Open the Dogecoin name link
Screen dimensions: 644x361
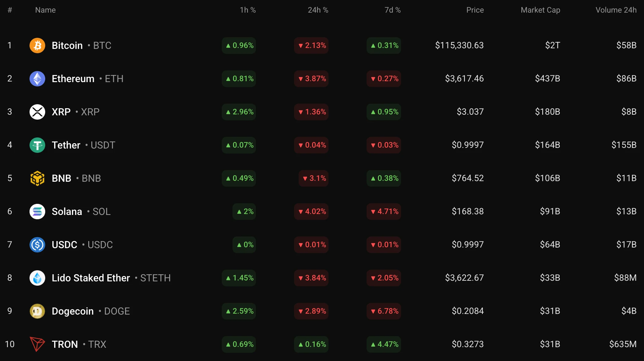[73, 311]
